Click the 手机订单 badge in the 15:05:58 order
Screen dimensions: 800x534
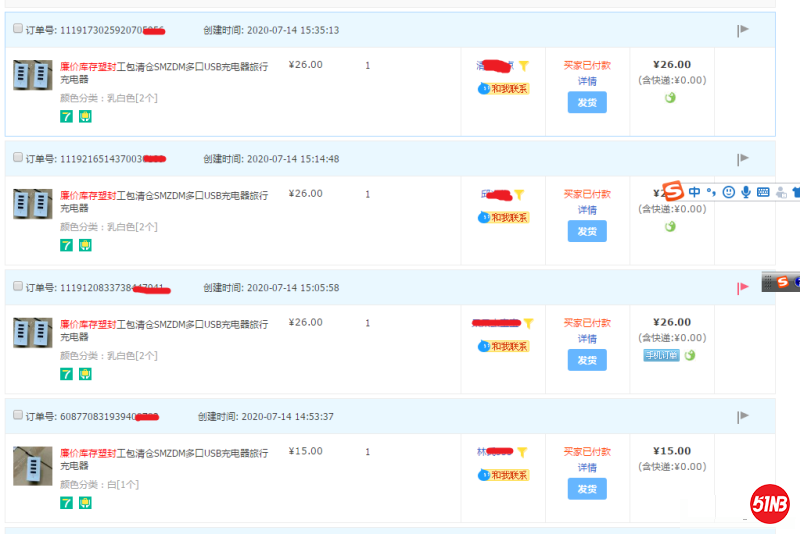pos(661,355)
